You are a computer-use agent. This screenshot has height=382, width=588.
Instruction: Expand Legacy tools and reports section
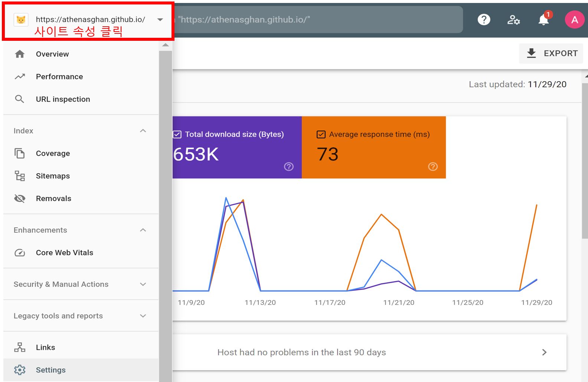point(143,316)
